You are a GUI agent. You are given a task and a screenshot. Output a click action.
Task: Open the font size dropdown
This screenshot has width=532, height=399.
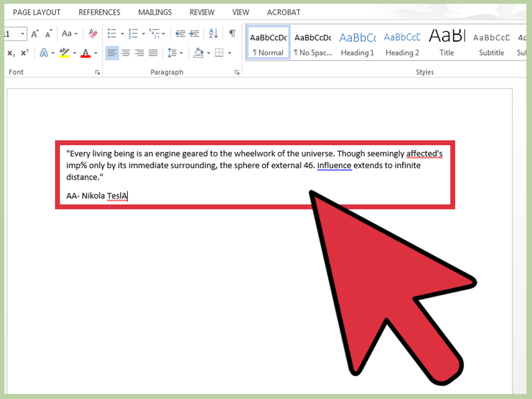[x=22, y=34]
